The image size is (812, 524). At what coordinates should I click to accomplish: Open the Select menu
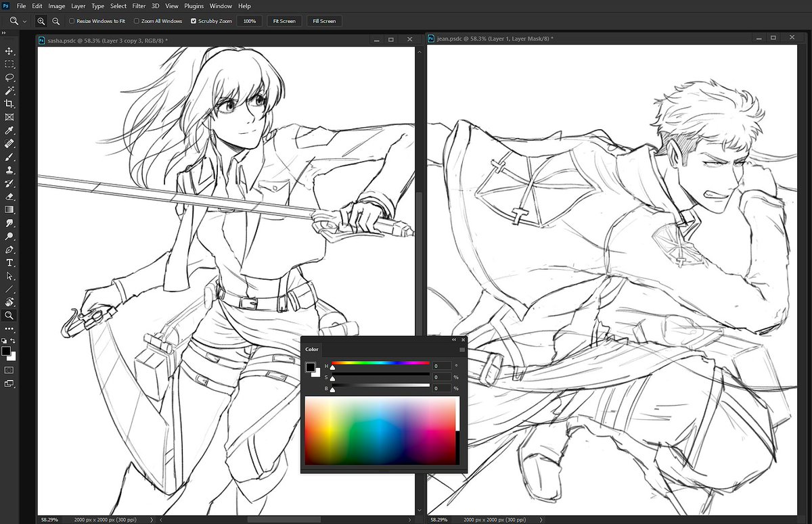[118, 6]
